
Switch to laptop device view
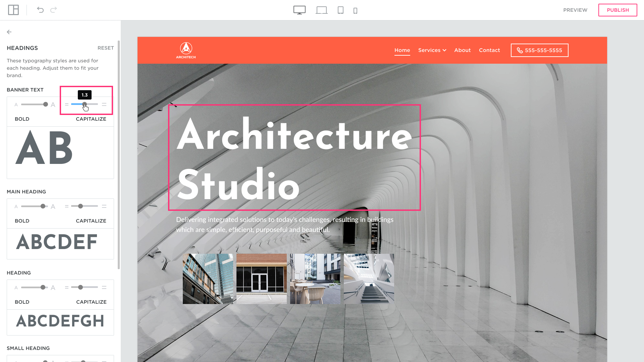click(x=321, y=10)
